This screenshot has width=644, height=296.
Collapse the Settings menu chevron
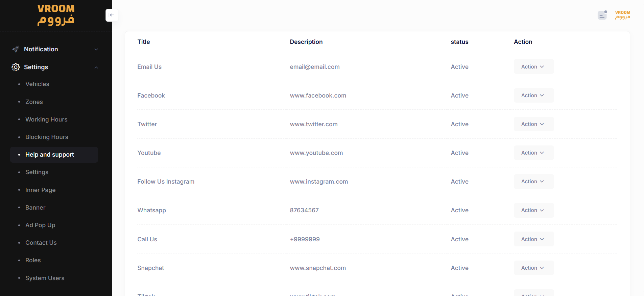point(96,68)
